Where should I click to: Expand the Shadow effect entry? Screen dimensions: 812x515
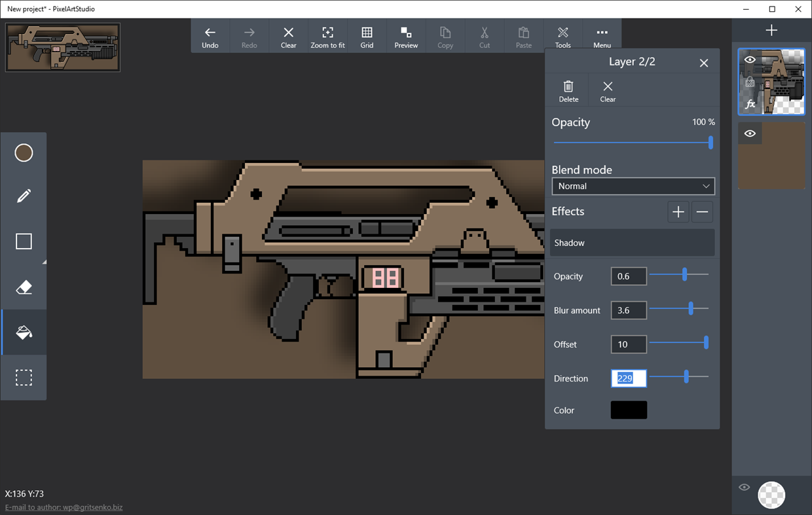tap(631, 243)
